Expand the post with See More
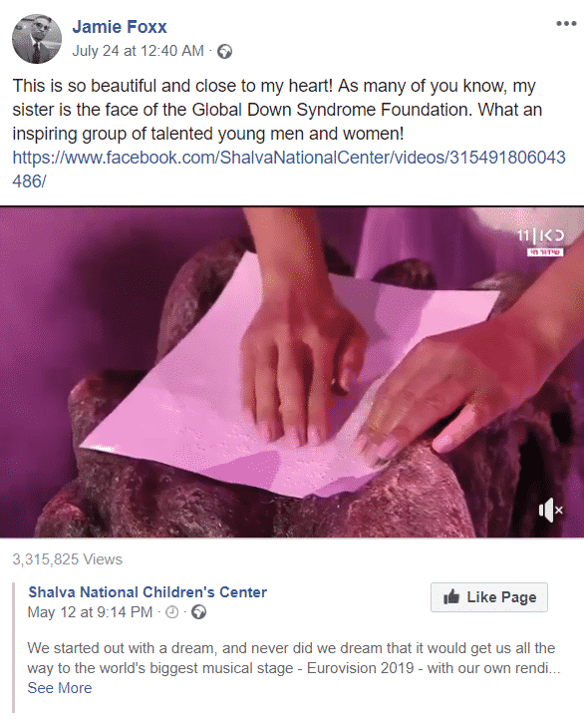 click(60, 687)
